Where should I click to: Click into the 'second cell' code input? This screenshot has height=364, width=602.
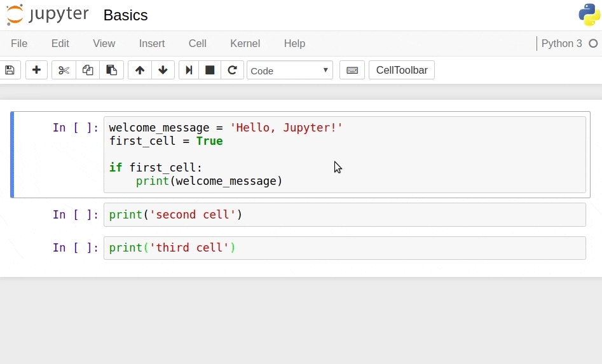(x=343, y=215)
